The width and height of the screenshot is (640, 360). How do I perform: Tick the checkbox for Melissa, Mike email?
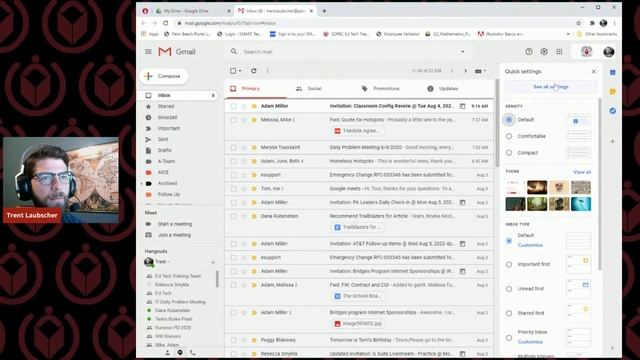(x=233, y=120)
